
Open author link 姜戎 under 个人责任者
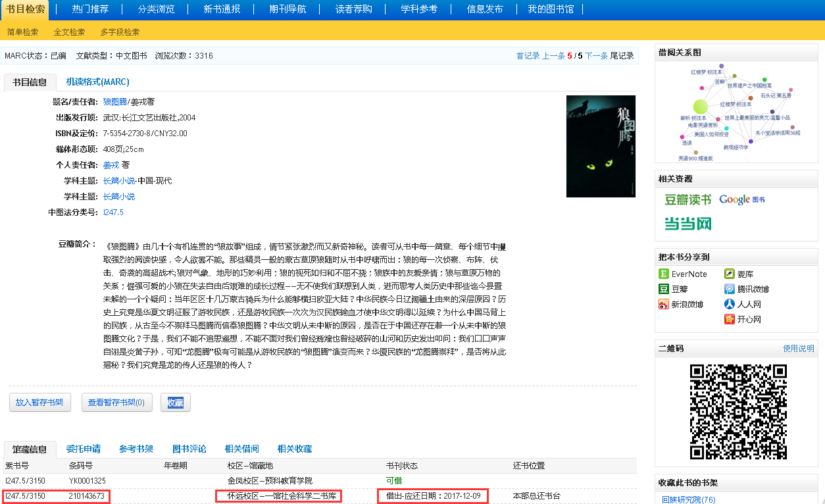[x=111, y=164]
